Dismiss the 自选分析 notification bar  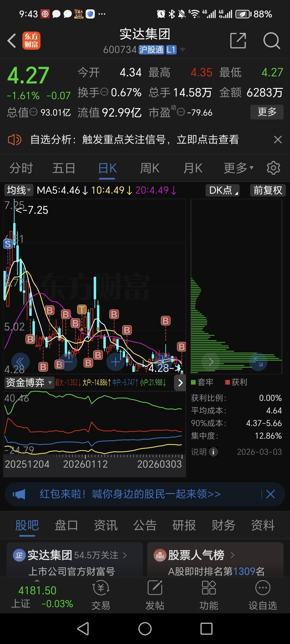pyautogui.click(x=278, y=140)
